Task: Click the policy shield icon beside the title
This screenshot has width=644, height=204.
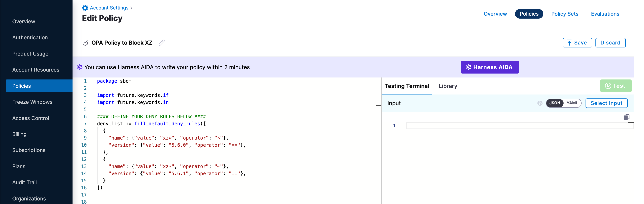Action: pyautogui.click(x=85, y=43)
